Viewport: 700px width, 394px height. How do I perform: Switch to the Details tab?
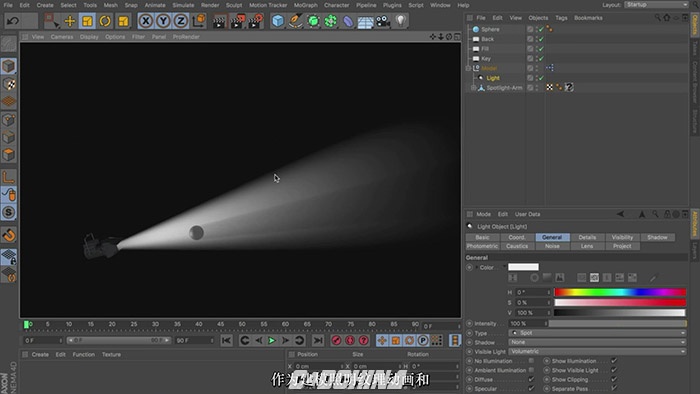(587, 237)
